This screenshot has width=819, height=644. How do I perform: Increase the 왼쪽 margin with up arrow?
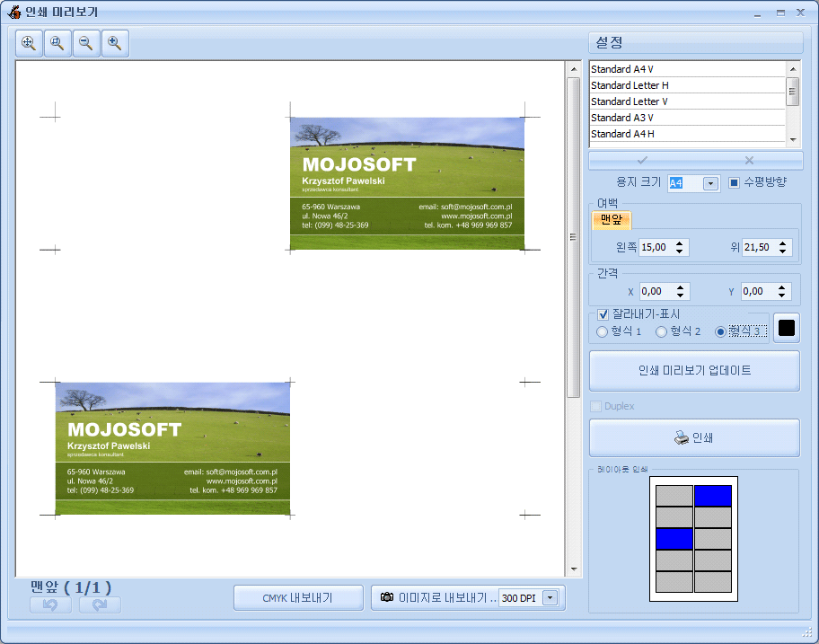679,243
